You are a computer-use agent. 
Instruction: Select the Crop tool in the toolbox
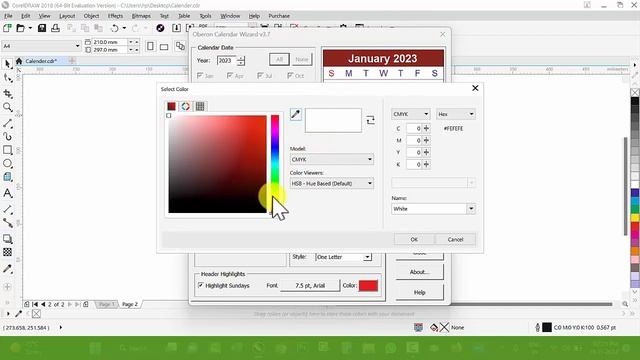(x=7, y=93)
